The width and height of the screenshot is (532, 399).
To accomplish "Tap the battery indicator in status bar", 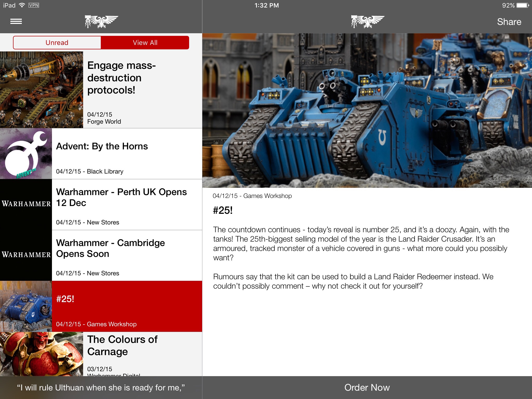I will click(523, 5).
